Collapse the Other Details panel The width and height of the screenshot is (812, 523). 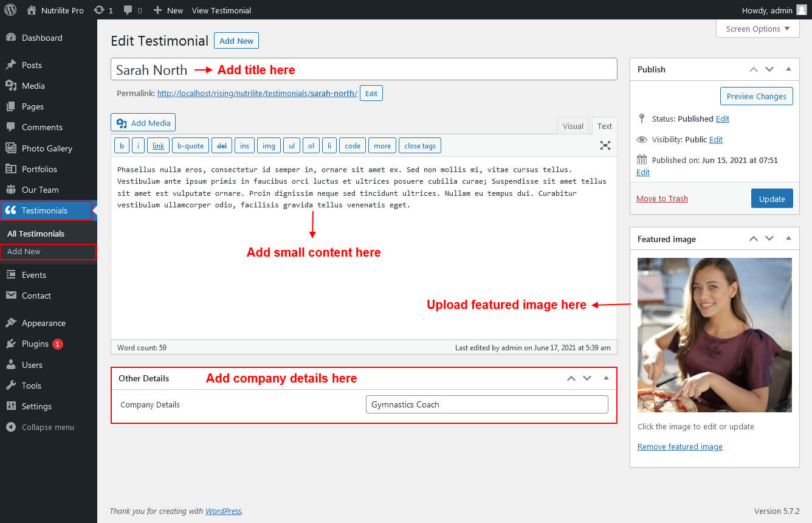tap(606, 378)
